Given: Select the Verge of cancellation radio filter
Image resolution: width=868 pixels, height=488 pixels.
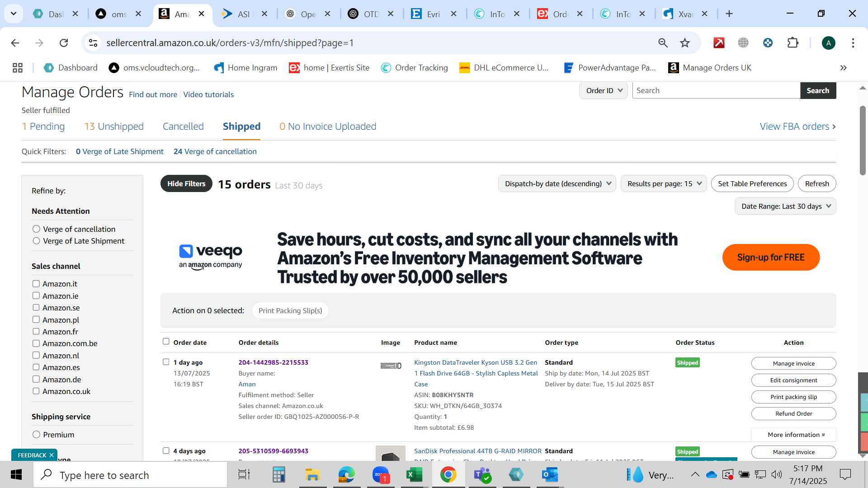Looking at the screenshot, I should coord(36,229).
